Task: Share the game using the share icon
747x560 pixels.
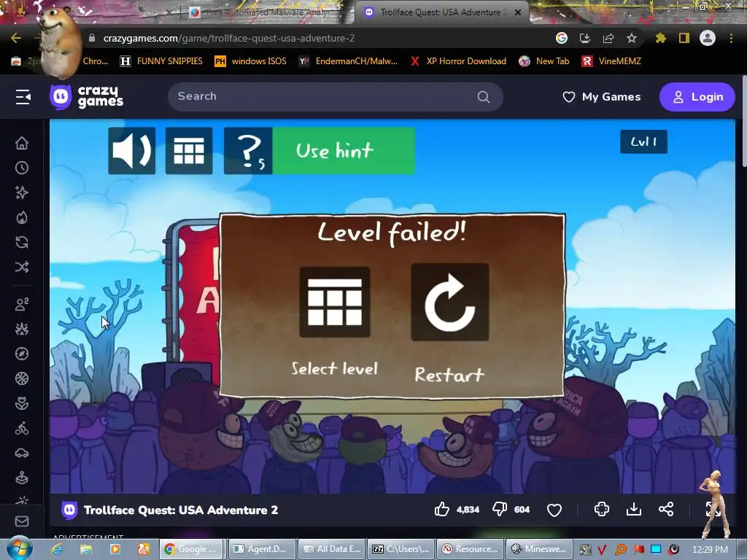Action: (x=666, y=509)
